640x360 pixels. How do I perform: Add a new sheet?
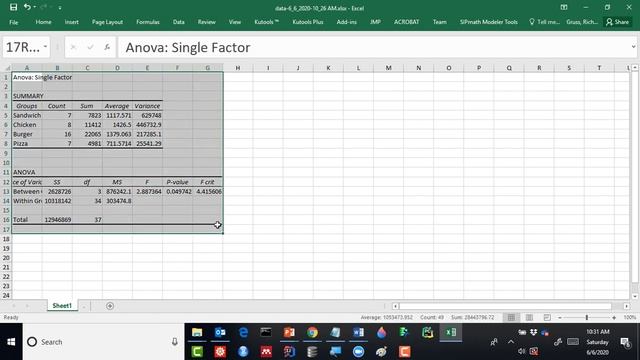(x=110, y=306)
